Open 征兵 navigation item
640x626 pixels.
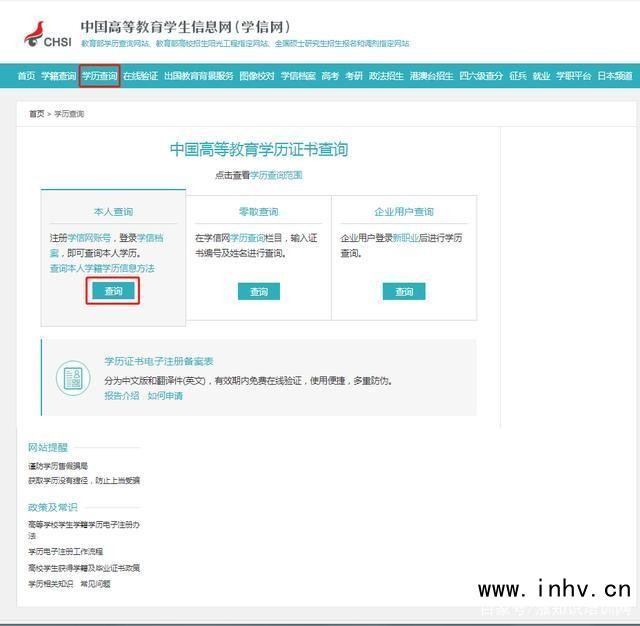tap(518, 76)
